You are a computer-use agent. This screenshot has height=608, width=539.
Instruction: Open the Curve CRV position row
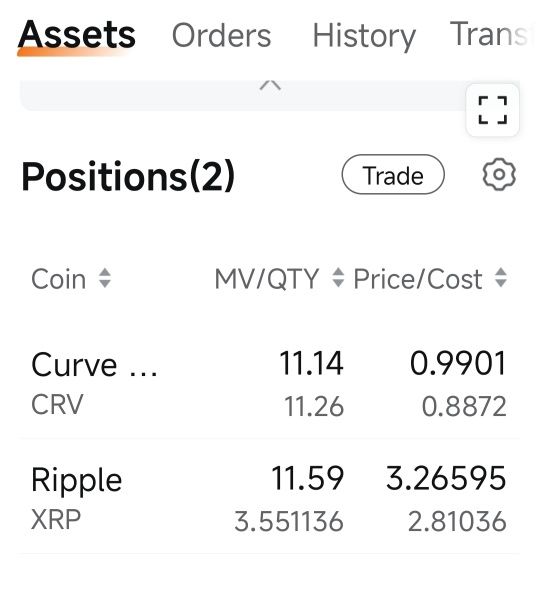(270, 382)
